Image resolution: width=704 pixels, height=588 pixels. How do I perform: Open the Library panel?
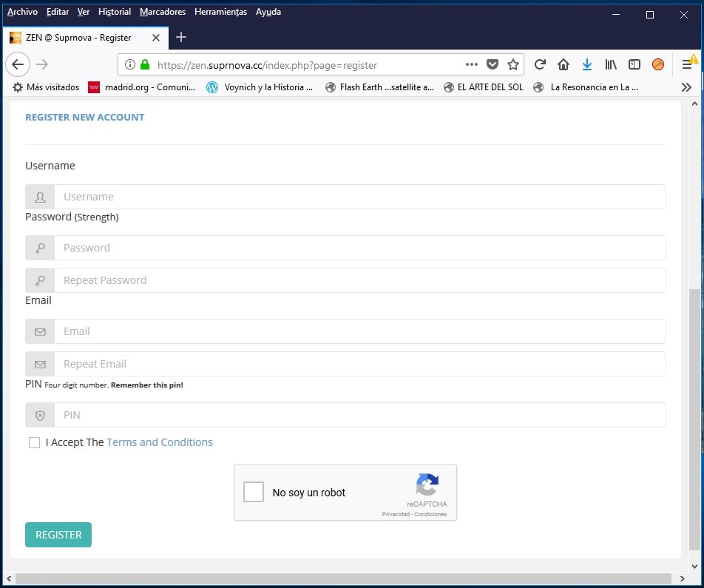tap(610, 65)
